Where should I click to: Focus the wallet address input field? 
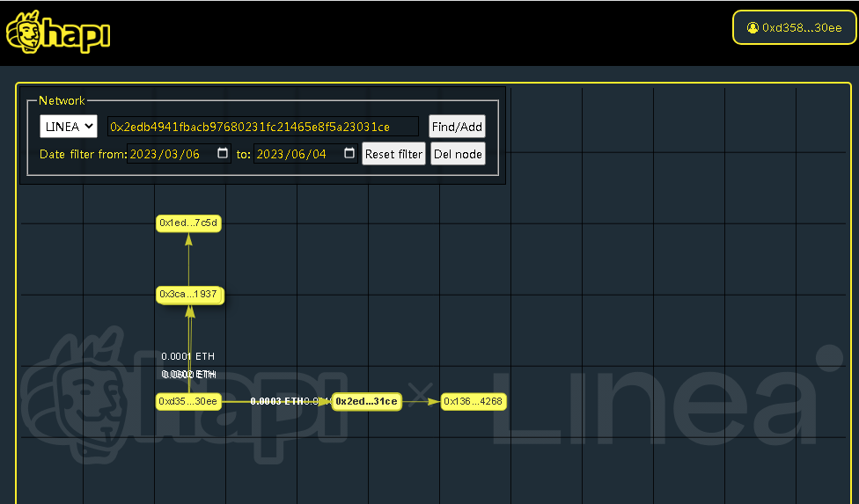pyautogui.click(x=263, y=127)
